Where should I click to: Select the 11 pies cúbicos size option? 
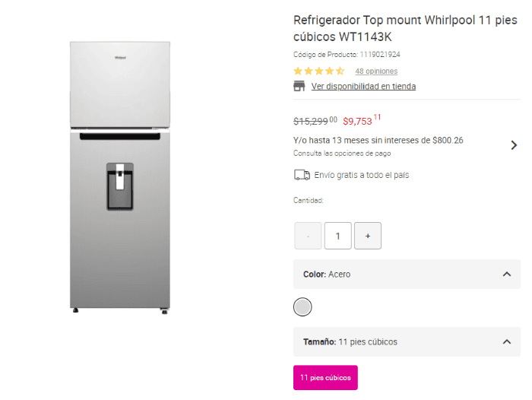coord(325,377)
